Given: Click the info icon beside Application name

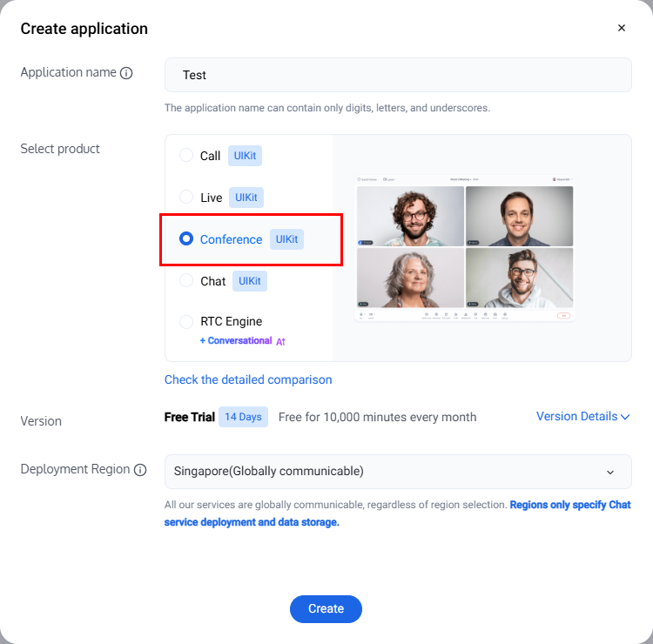Looking at the screenshot, I should pos(126,73).
